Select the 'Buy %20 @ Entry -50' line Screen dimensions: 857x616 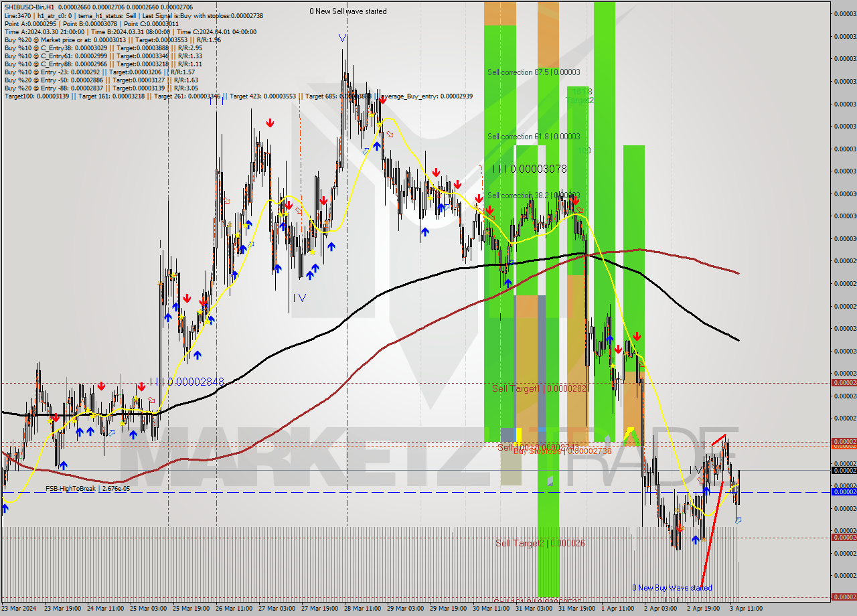(x=101, y=80)
